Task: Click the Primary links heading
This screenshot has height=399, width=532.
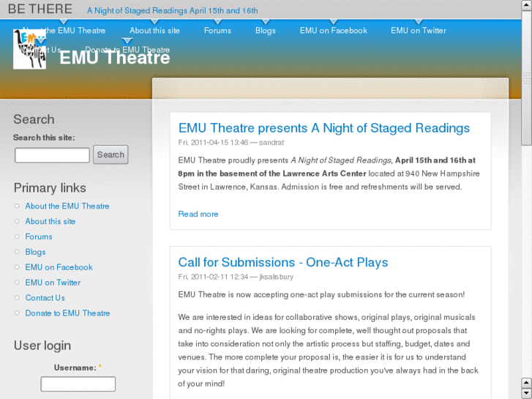Action: click(x=50, y=188)
